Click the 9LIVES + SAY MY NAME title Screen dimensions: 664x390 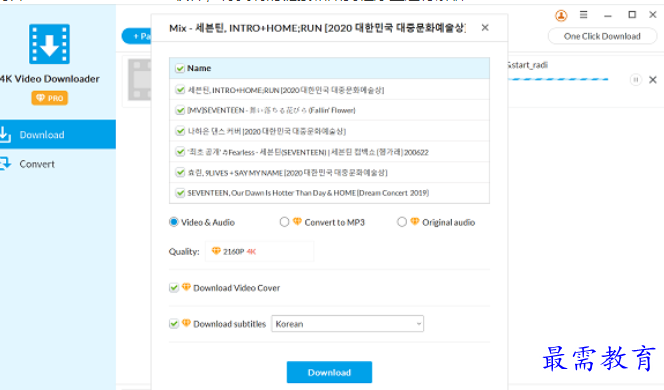[x=288, y=173]
